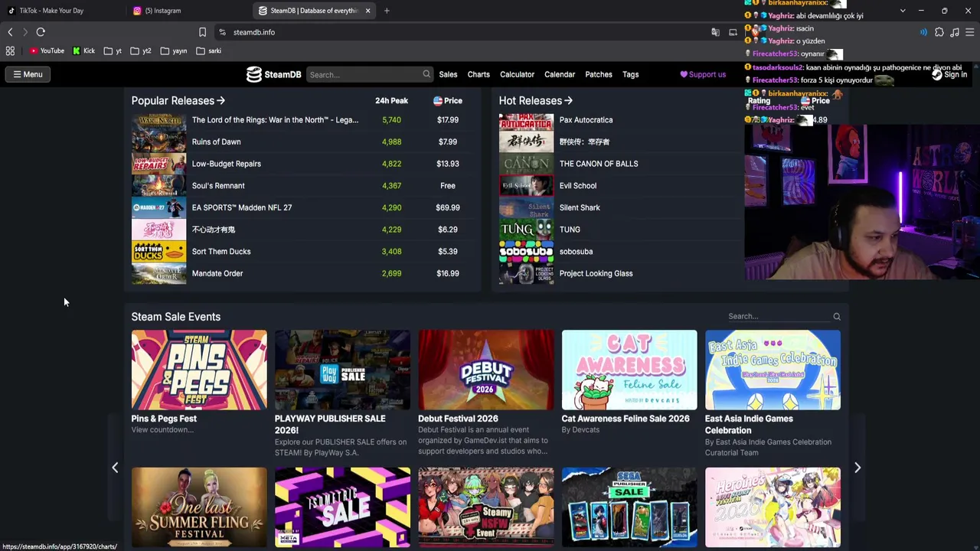Sort Popular Releases by Price column
Screen dimensions: 980x551
tap(448, 100)
